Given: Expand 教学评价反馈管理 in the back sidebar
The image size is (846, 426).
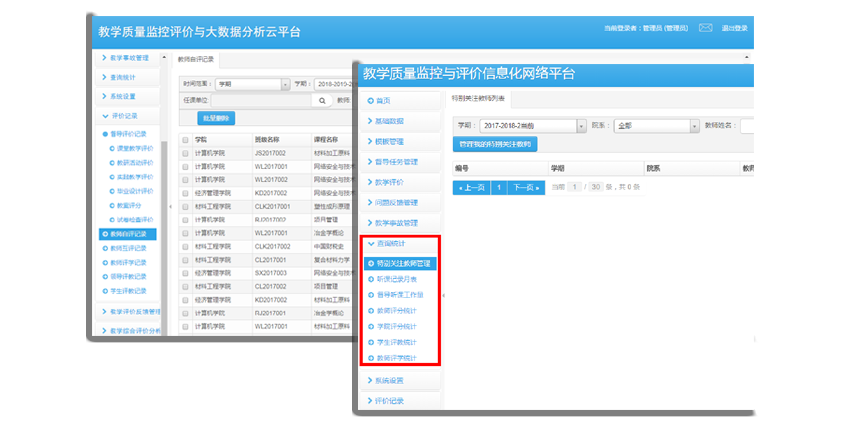Looking at the screenshot, I should click(129, 312).
